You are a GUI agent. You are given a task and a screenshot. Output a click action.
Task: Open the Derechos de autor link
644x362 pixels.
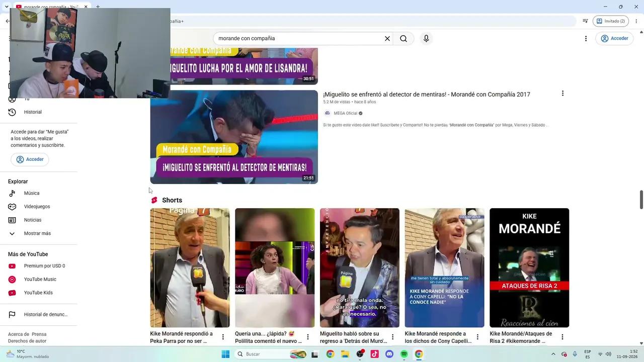pyautogui.click(x=27, y=341)
